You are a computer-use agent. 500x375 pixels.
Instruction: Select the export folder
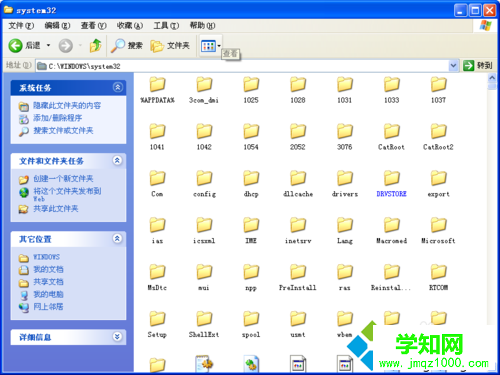(x=438, y=184)
